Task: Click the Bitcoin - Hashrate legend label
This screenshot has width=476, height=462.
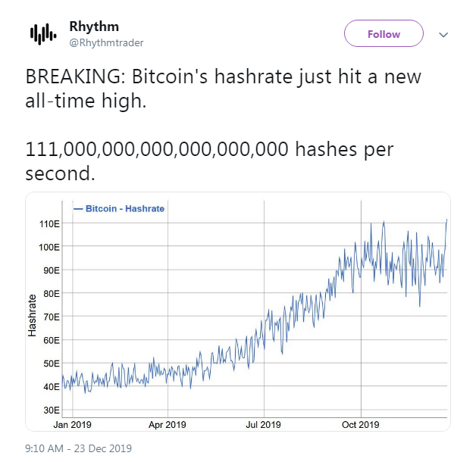Action: [x=125, y=208]
